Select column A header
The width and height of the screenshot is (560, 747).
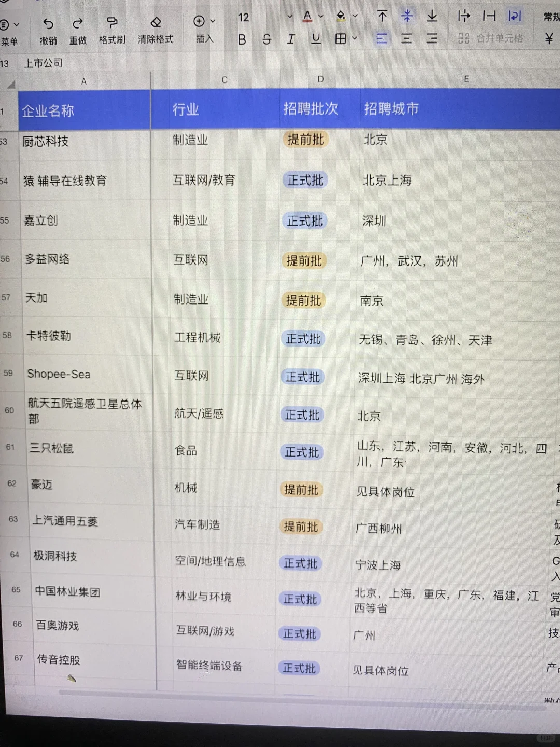coord(84,81)
